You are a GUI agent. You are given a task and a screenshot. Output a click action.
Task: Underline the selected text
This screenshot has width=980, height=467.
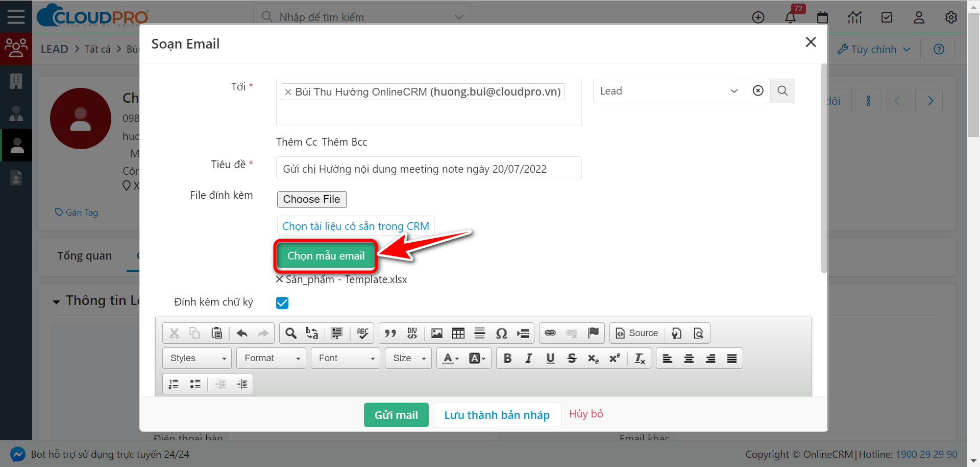click(x=550, y=358)
